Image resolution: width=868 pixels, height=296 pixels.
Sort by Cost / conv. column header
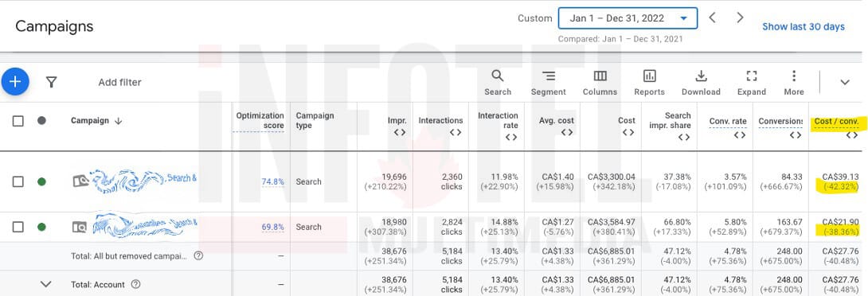pyautogui.click(x=836, y=121)
